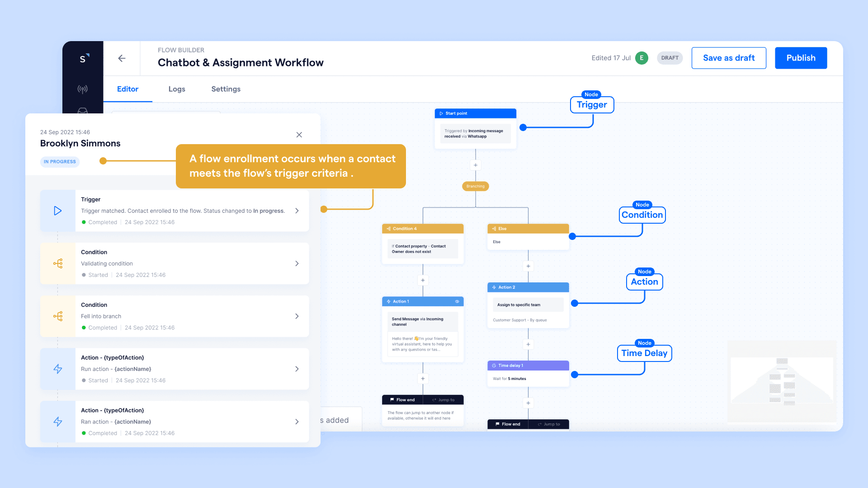The image size is (868, 488).
Task: Switch to the Settings tab
Action: coord(225,89)
